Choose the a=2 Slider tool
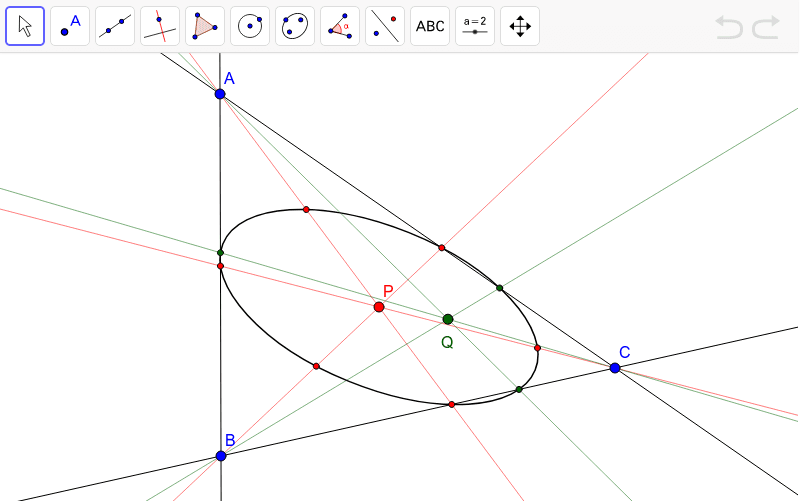Image resolution: width=800 pixels, height=503 pixels. [475, 26]
